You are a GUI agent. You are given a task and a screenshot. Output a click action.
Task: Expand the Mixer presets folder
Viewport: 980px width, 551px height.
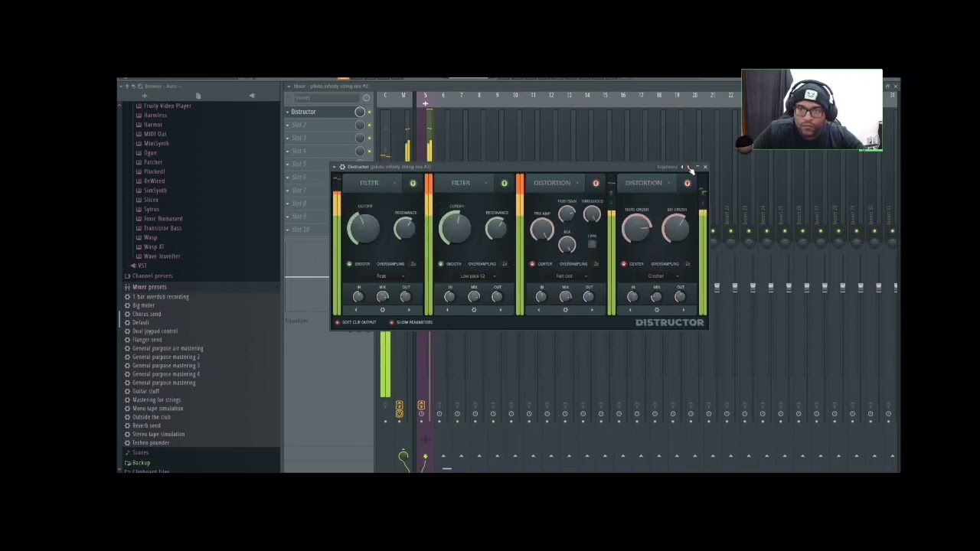click(x=149, y=287)
